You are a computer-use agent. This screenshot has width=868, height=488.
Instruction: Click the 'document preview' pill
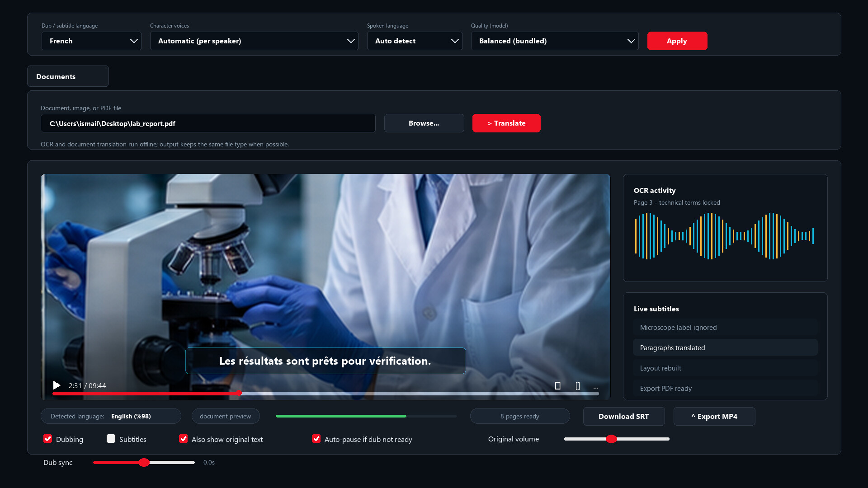pyautogui.click(x=226, y=416)
